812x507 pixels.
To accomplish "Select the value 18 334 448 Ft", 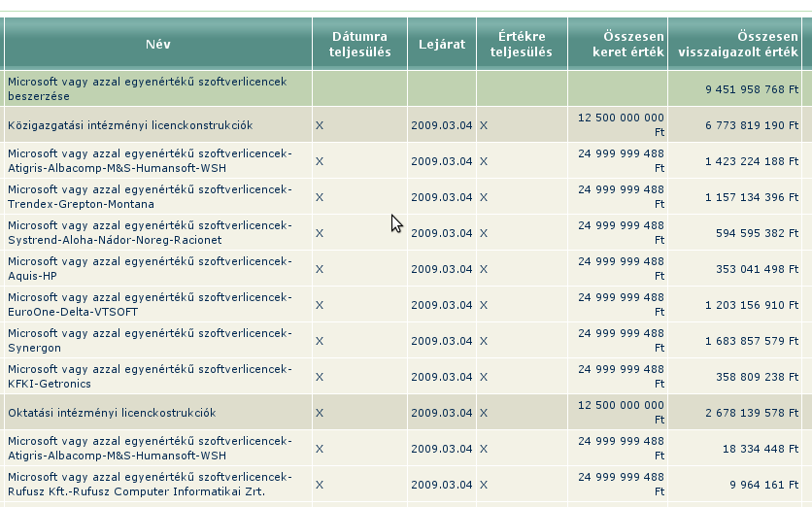I will pos(761,449).
